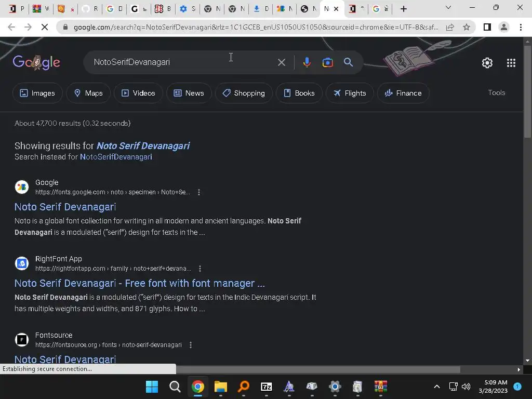Screen dimensions: 532x399
Task: Go to the Google doodle logo home
Action: pyautogui.click(x=36, y=62)
